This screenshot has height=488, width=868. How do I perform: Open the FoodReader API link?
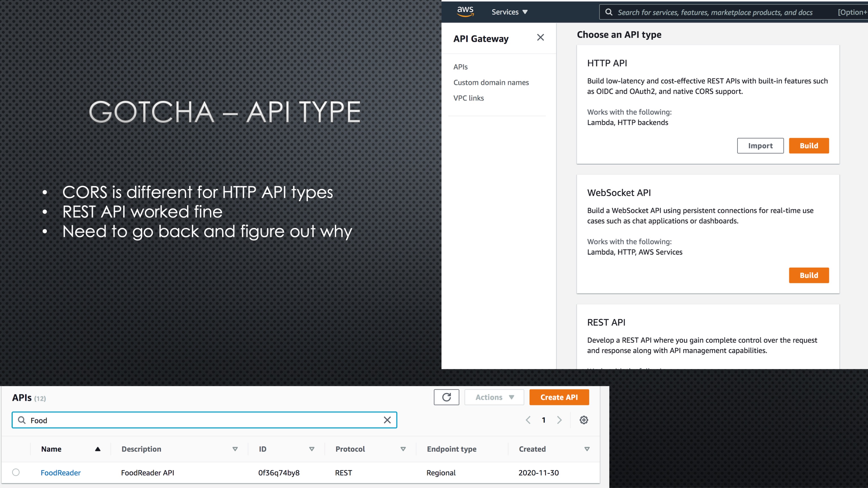61,472
